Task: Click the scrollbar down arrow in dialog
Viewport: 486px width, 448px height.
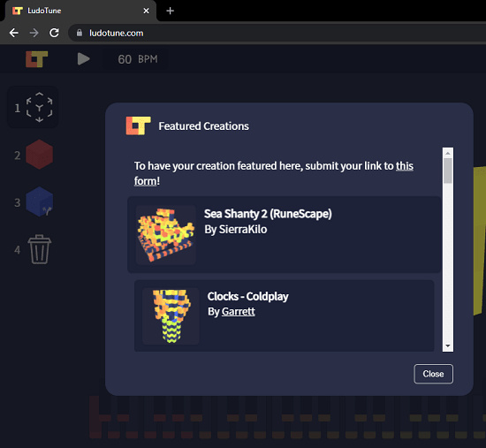Action: (x=448, y=346)
